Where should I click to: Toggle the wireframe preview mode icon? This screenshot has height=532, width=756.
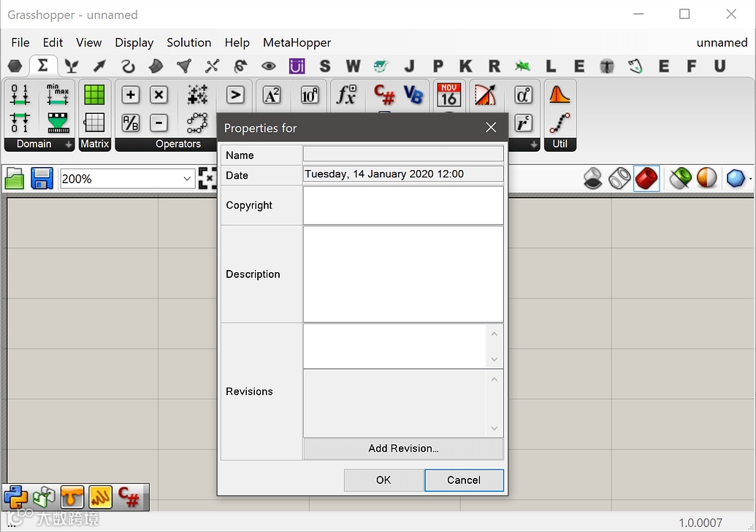(619, 178)
